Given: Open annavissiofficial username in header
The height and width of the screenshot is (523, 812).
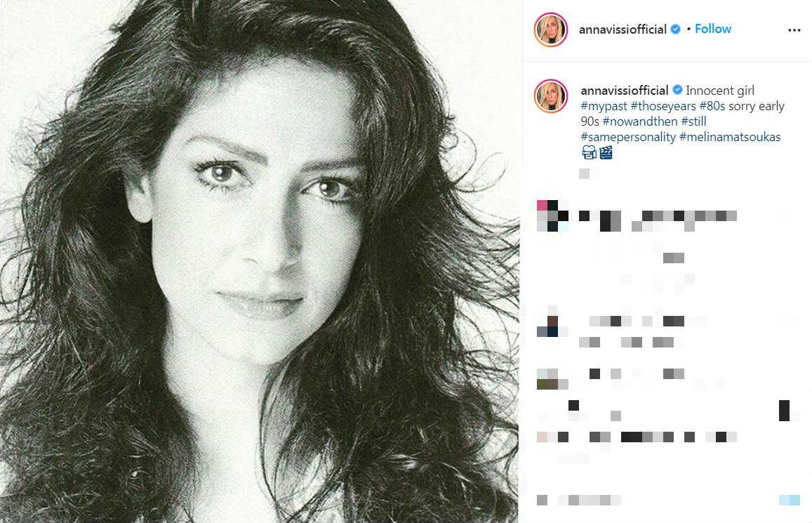Looking at the screenshot, I should coord(623,29).
